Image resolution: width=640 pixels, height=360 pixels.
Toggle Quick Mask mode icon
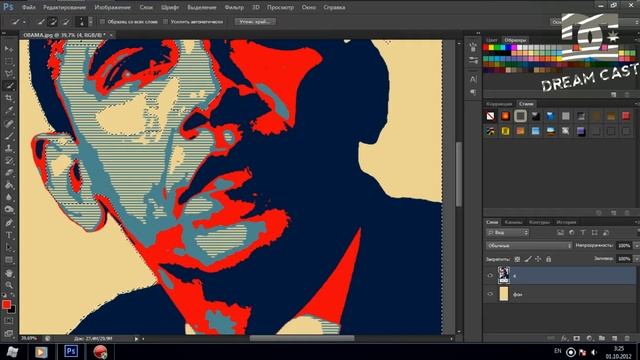(x=9, y=321)
